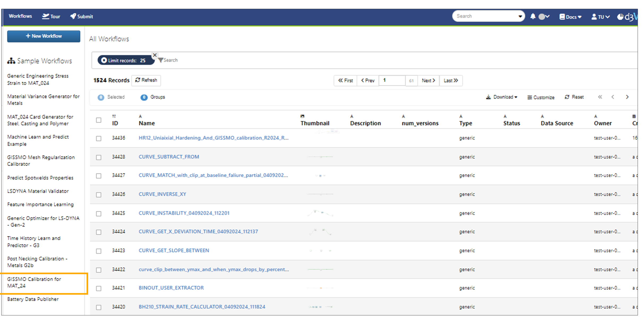Screen dimensions: 644x321
Task: Tick the checkbox next to CURVE_INVERSE_XY
Action: tap(99, 195)
